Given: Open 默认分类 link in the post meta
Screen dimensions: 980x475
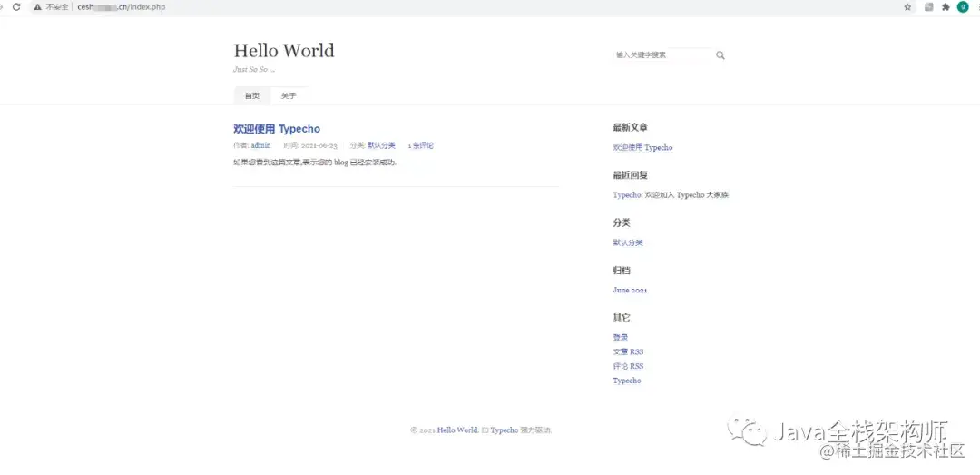Looking at the screenshot, I should tap(381, 145).
